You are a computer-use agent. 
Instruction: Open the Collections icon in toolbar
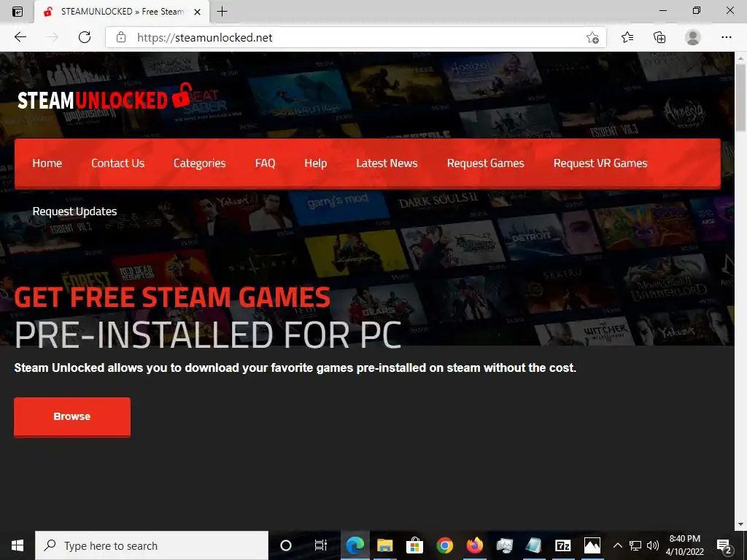(x=659, y=37)
